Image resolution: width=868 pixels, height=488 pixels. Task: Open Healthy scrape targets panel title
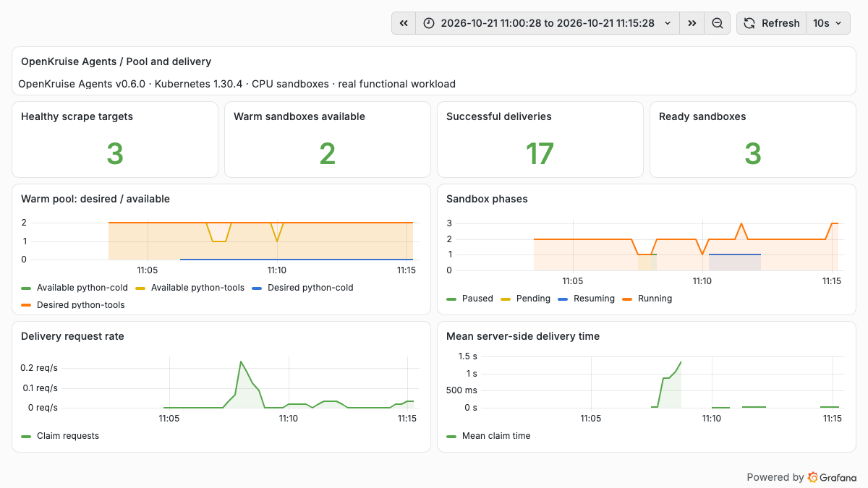[77, 116]
